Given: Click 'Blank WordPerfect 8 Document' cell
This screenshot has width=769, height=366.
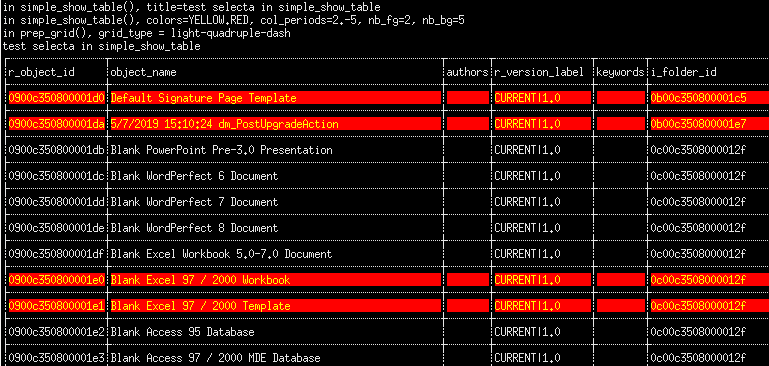Looking at the screenshot, I should 195,228.
